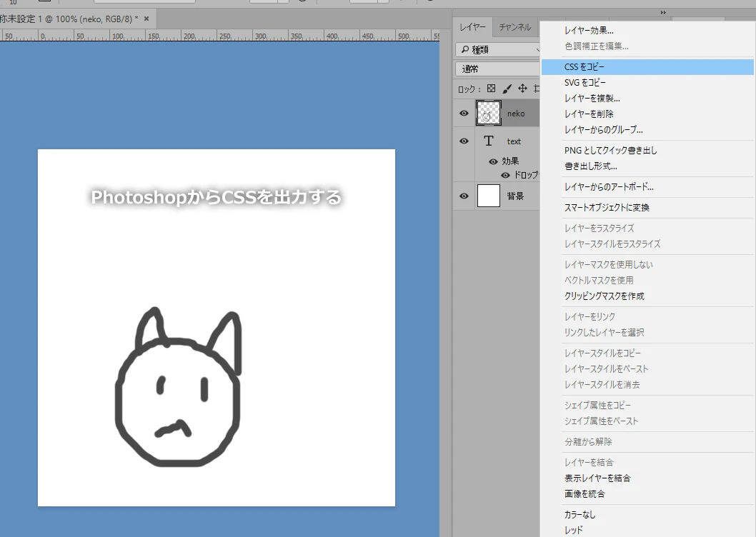This screenshot has height=537, width=756.
Task: Select レイヤーを削除 menu item
Action: coord(647,114)
